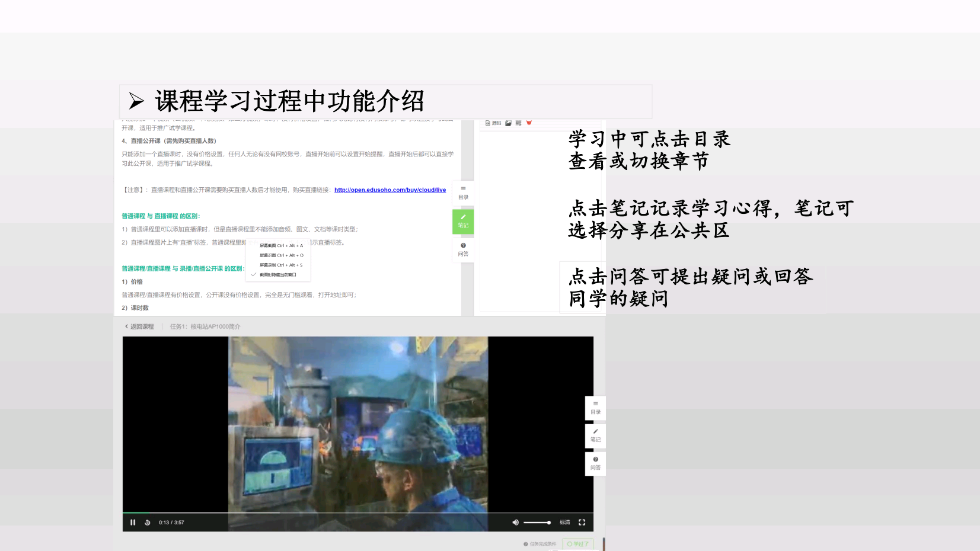Open 笔记 panel beside the video
Screen dimensions: 980x551
tap(595, 436)
